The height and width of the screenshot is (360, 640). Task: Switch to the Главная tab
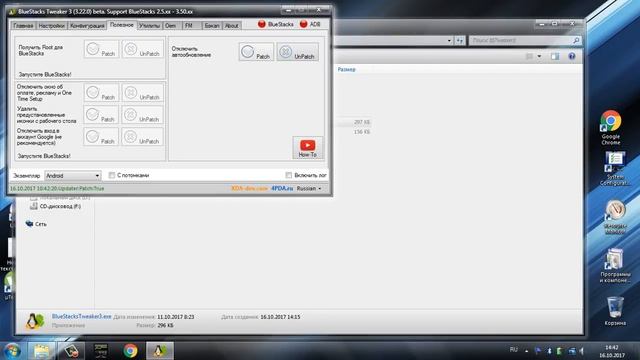tap(23, 26)
